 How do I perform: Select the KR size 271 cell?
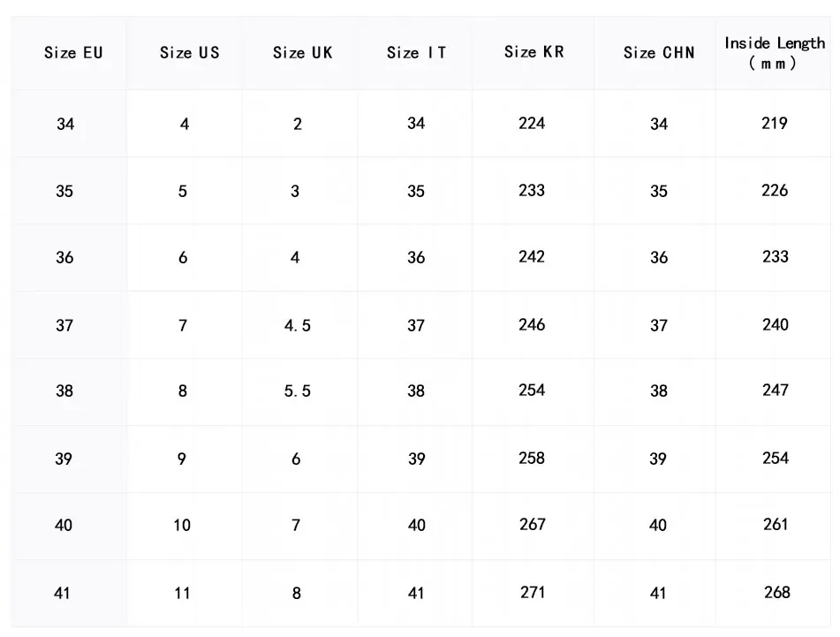click(533, 592)
